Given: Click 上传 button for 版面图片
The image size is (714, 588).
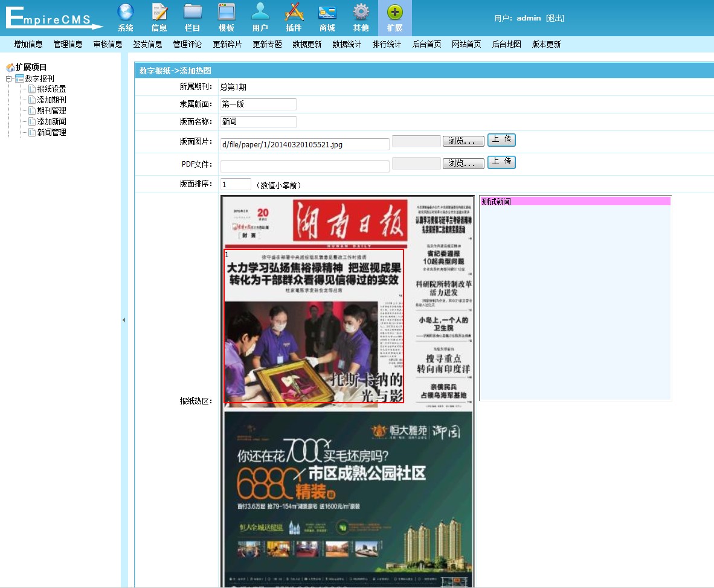Looking at the screenshot, I should point(501,139).
